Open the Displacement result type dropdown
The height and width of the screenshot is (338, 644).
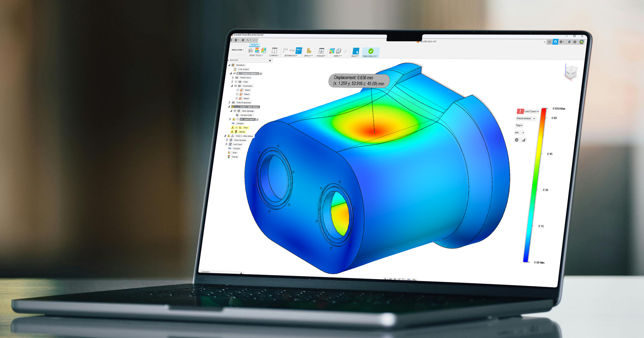525,118
